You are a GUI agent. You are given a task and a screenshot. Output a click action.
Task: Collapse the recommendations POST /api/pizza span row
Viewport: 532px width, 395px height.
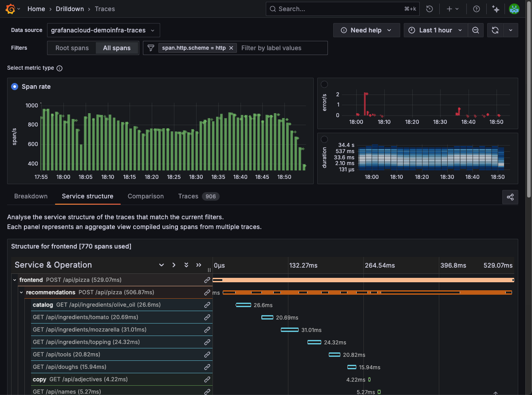coord(21,292)
